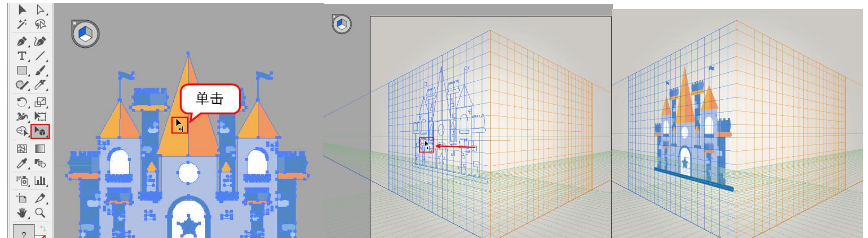The height and width of the screenshot is (238, 868).
Task: Select the Eraser tool
Action: pyautogui.click(x=40, y=85)
